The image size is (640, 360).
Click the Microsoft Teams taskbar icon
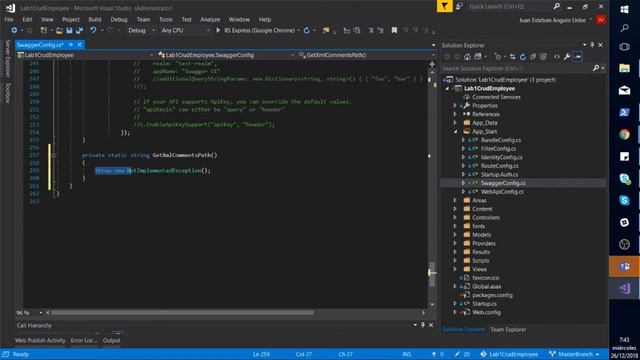624,267
